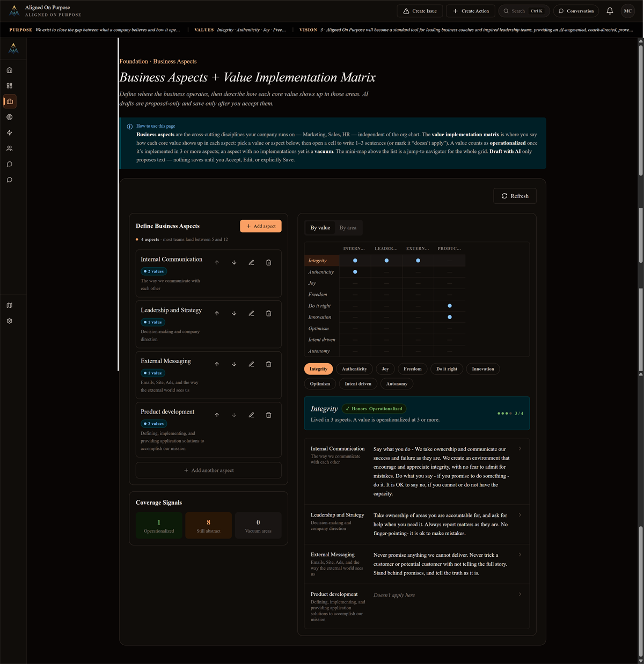Open the lightning bolt actions icon in the sidebar
Image resolution: width=644 pixels, height=664 pixels.
[x=10, y=132]
